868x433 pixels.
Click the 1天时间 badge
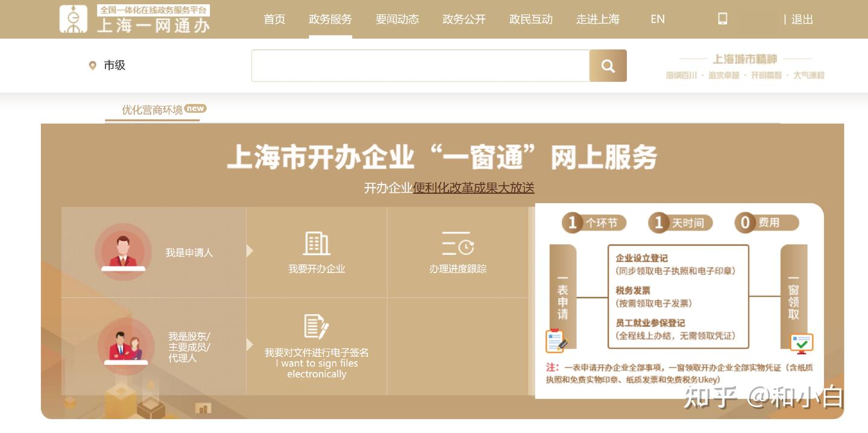(680, 223)
